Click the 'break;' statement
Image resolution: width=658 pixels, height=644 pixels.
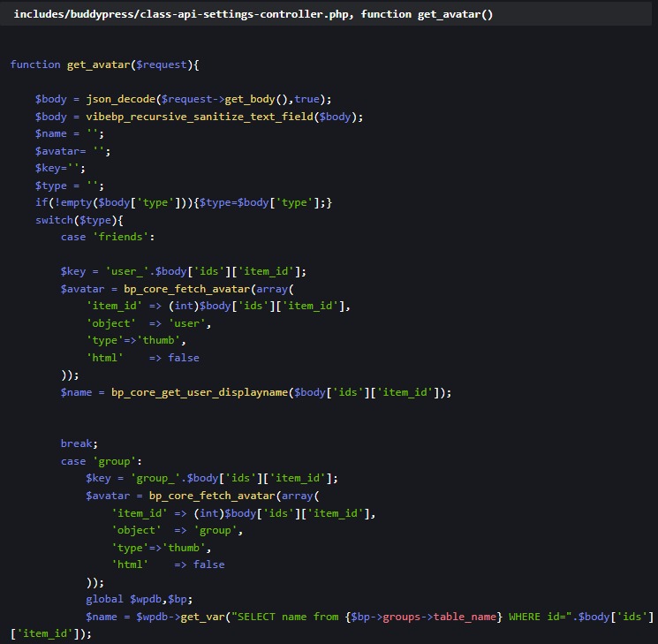79,443
